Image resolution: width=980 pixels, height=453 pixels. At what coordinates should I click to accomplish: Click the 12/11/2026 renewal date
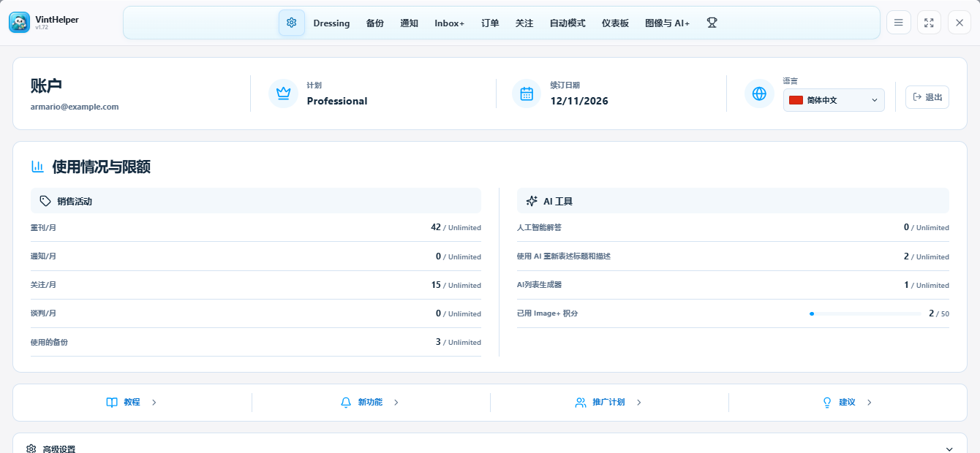(579, 101)
